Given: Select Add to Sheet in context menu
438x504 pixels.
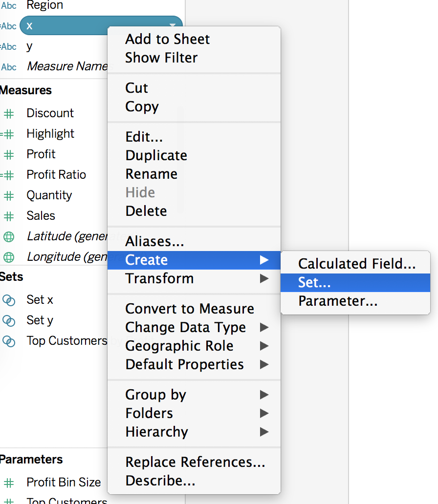Looking at the screenshot, I should point(167,39).
